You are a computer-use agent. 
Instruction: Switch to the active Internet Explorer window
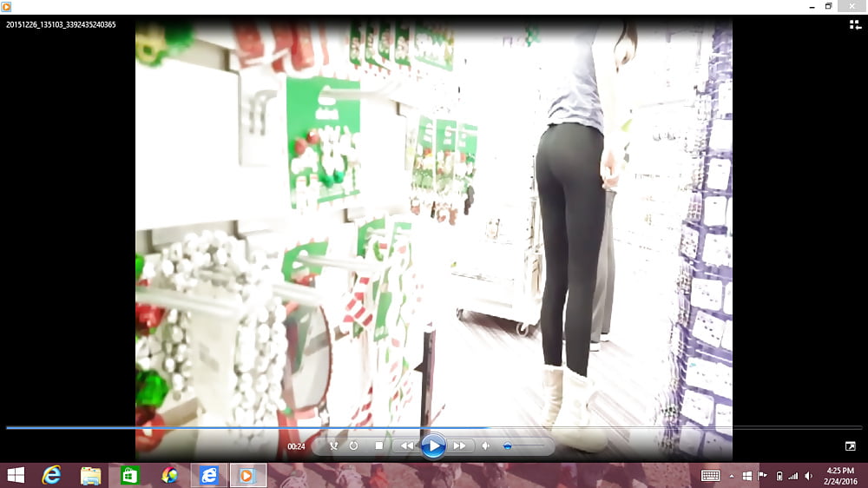[209, 475]
